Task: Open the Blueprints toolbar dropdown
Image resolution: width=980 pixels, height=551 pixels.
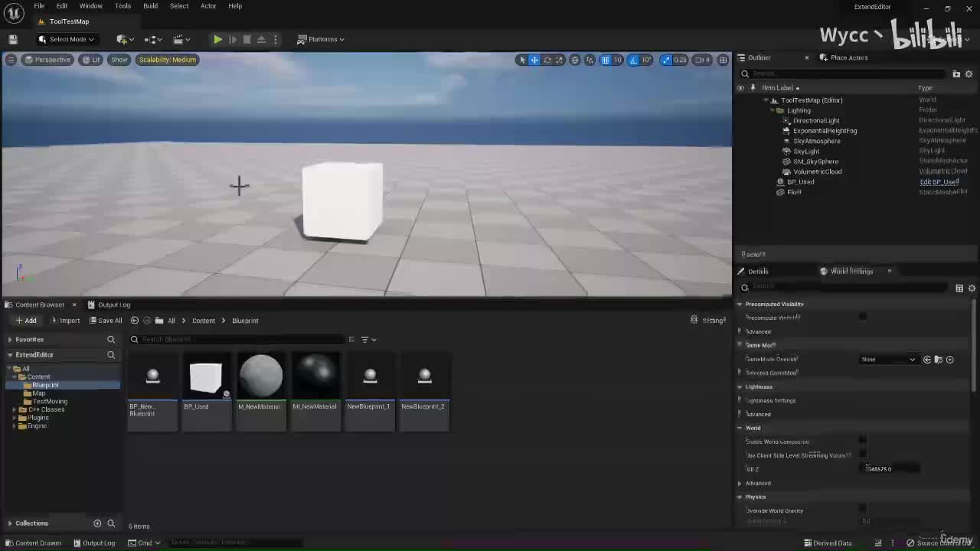Action: tap(152, 39)
